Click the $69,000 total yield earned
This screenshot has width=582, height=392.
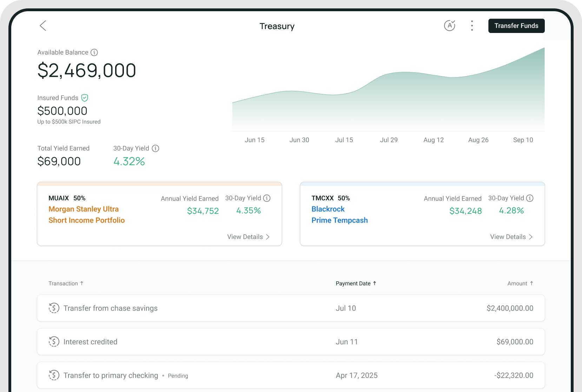pos(59,161)
